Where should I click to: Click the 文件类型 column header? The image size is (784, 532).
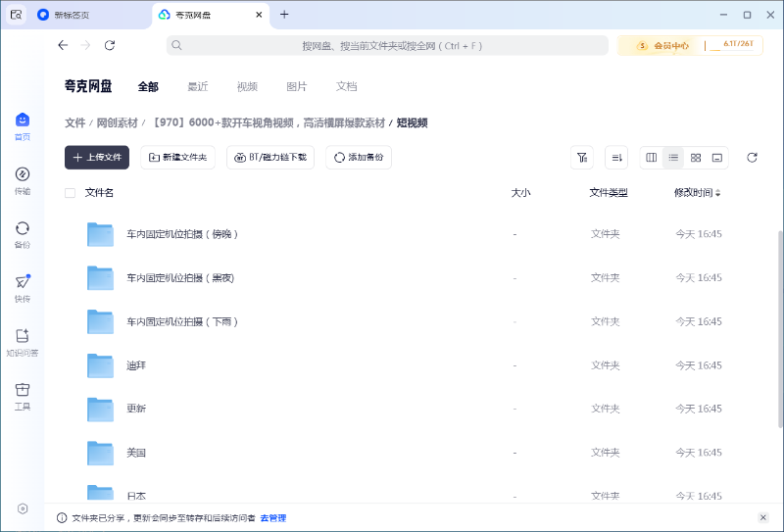(609, 193)
